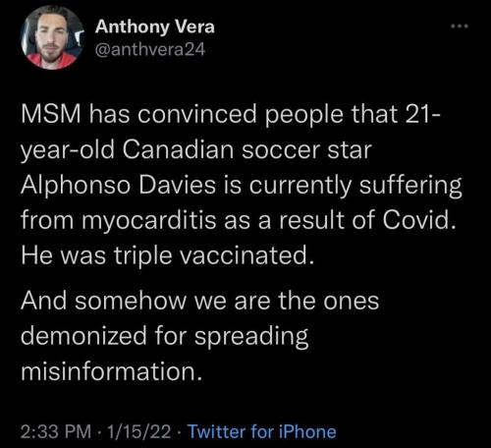Viewport: 491px width, 448px height.
Task: Select the name Alphonso Davies in the tweet
Action: click(118, 185)
